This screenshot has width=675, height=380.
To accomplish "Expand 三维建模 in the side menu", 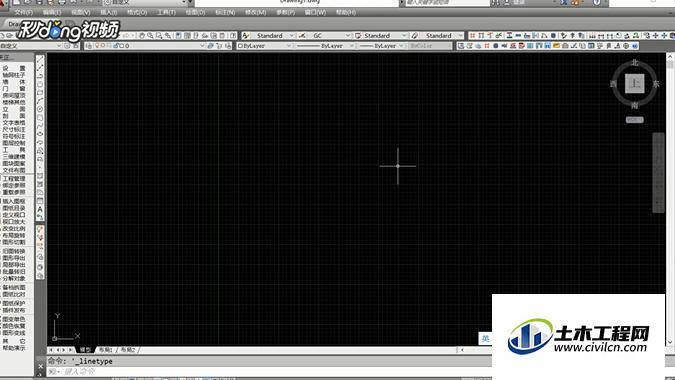I will [x=14, y=157].
